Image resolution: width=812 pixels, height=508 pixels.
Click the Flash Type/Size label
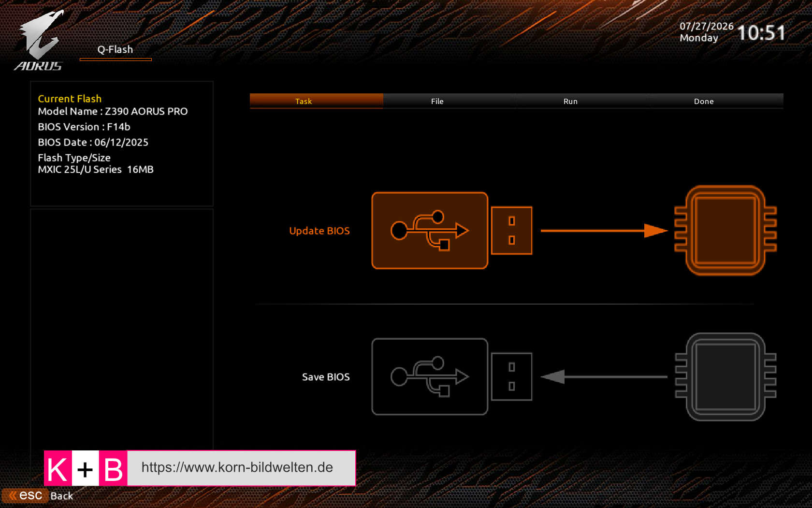[74, 158]
